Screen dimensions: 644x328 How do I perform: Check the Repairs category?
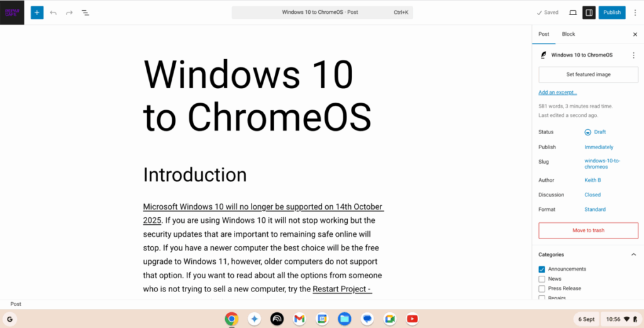pos(541,298)
